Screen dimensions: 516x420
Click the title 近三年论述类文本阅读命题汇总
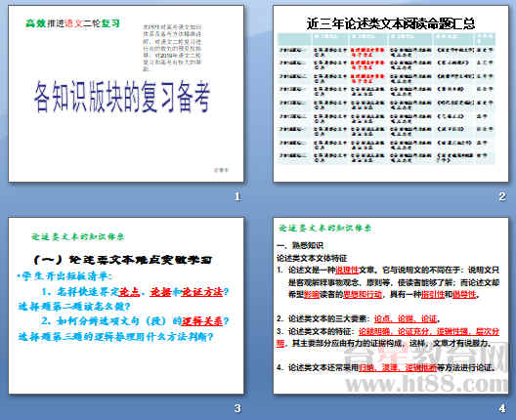pyautogui.click(x=391, y=23)
